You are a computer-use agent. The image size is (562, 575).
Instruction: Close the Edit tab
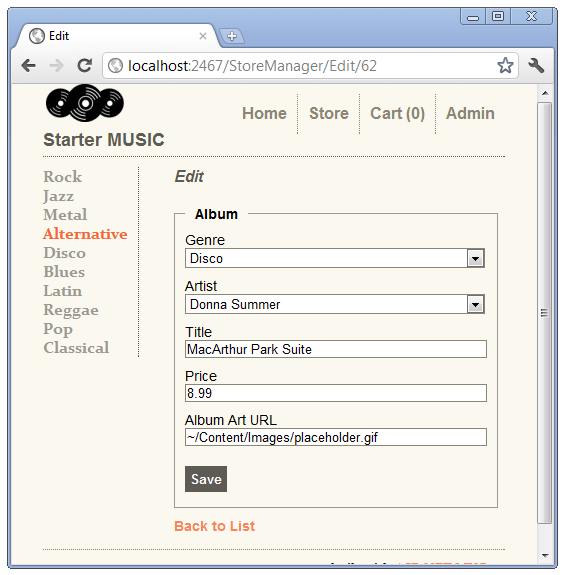[203, 36]
